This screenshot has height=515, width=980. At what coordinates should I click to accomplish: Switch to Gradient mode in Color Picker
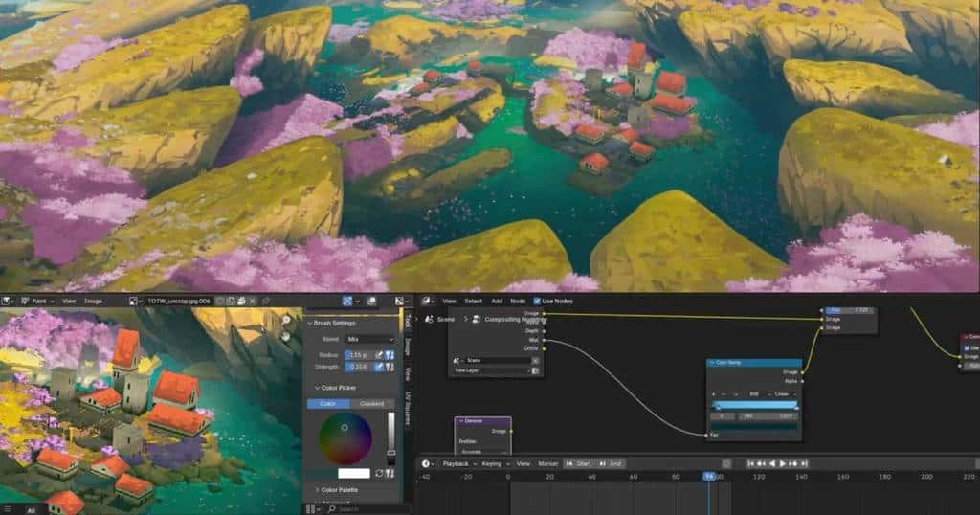click(x=371, y=403)
